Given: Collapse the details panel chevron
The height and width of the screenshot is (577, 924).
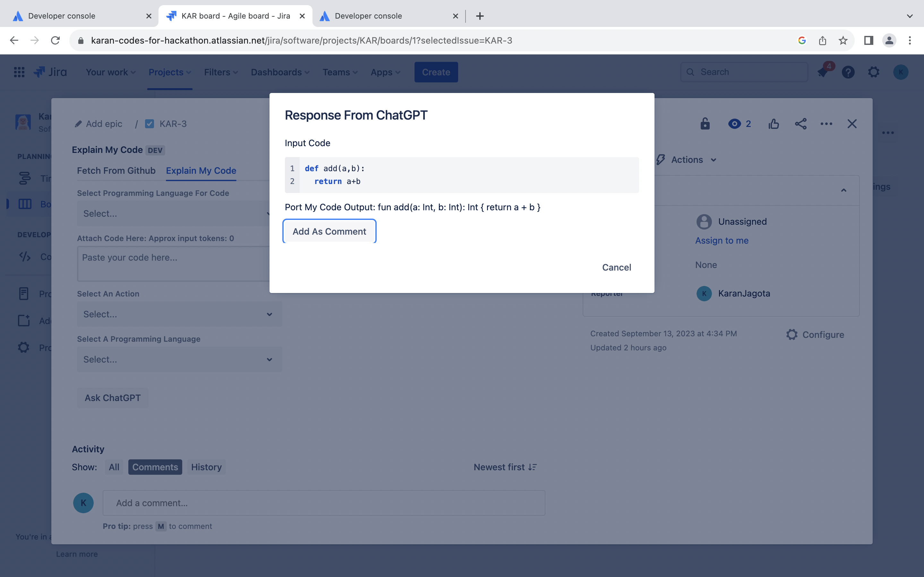Looking at the screenshot, I should 844,190.
